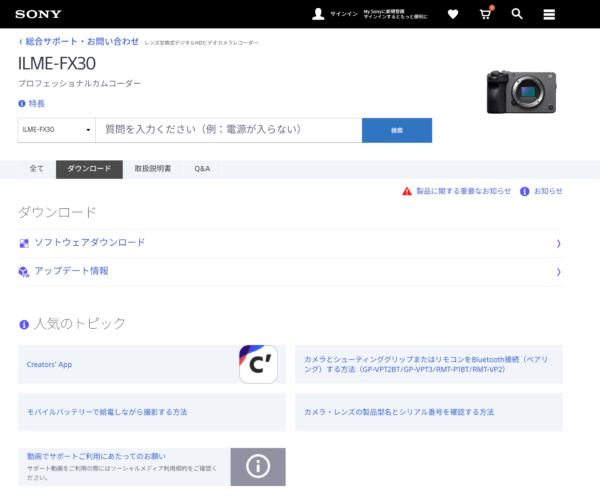This screenshot has width=600, height=500.
Task: Go back to 総合サポート・お問い合わせ
Action: pos(79,42)
